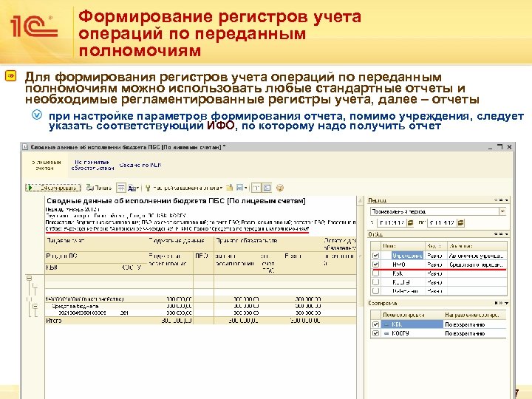
Task: Click the КОСГУ filter row comparison type Равно
Action: [436, 282]
